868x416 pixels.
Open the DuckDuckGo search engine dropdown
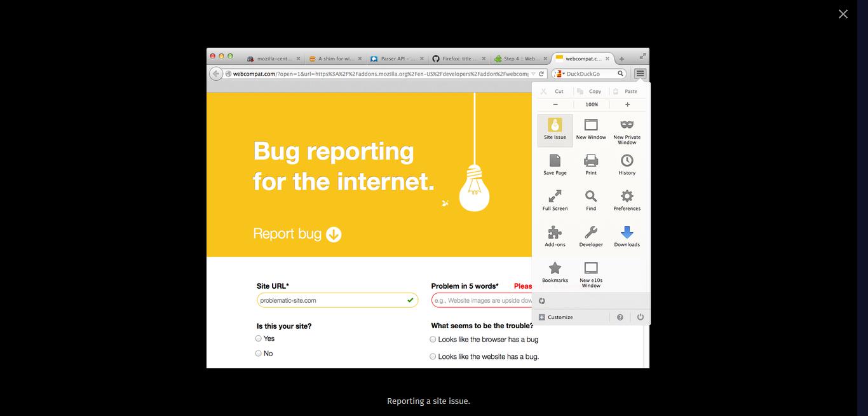559,73
